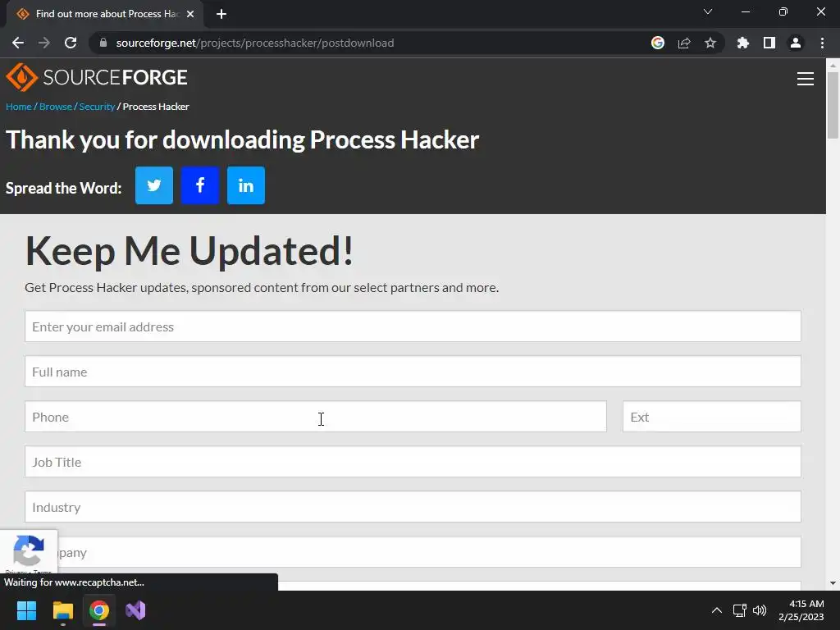Open network settings tray icon

click(x=740, y=610)
